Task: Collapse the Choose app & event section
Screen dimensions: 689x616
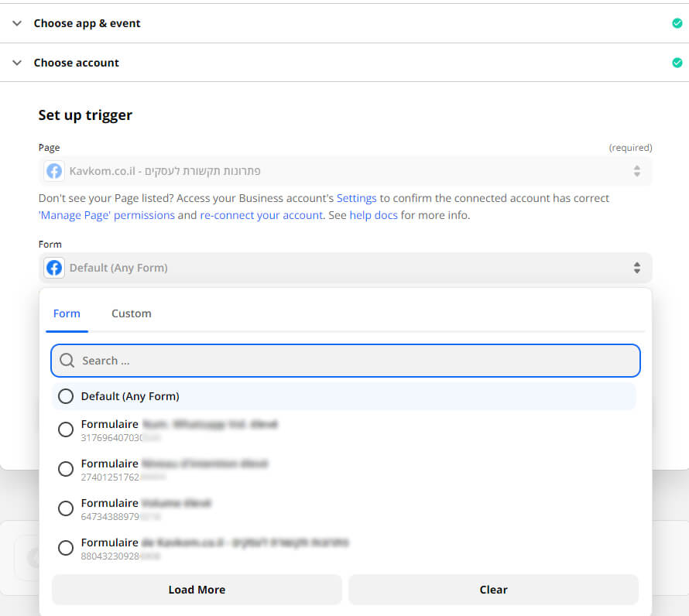Action: (x=18, y=23)
